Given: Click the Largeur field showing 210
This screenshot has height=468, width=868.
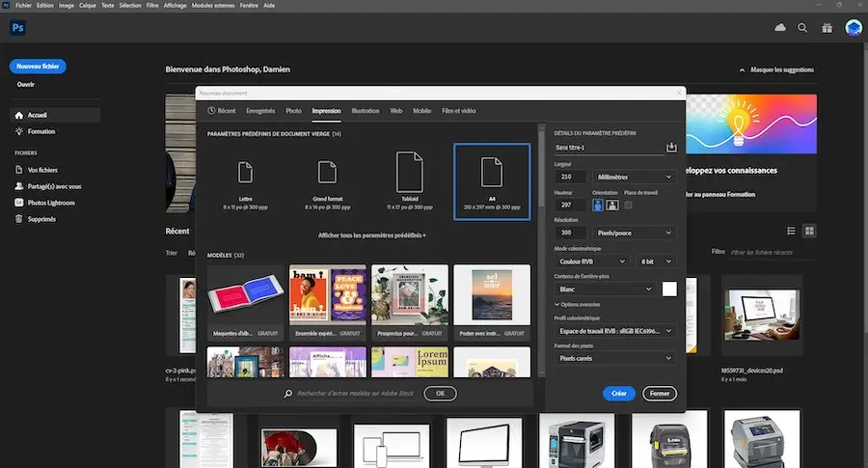Looking at the screenshot, I should (570, 178).
